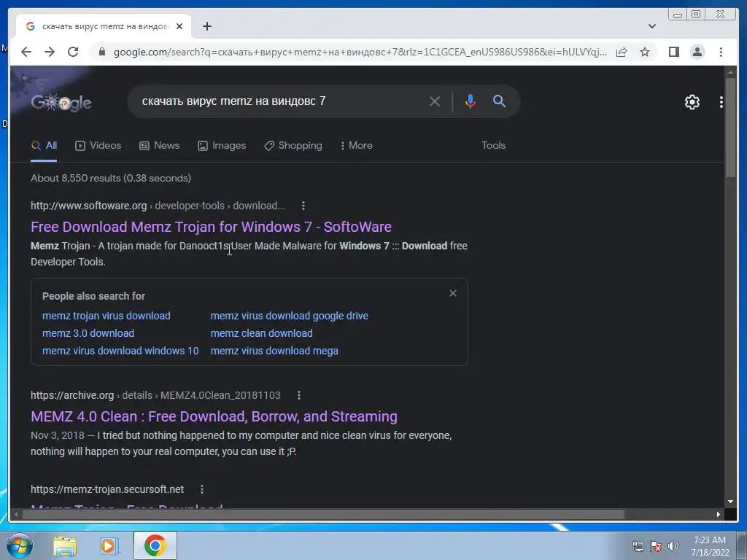The width and height of the screenshot is (747, 560).
Task: Reload the page with the refresh icon
Action: pos(73,52)
